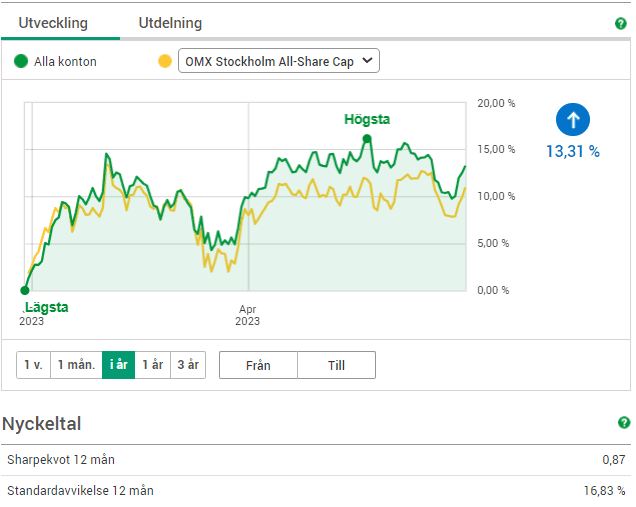This screenshot has height=507, width=636.
Task: Click the Högsta peak marker on chart
Action: [367, 139]
